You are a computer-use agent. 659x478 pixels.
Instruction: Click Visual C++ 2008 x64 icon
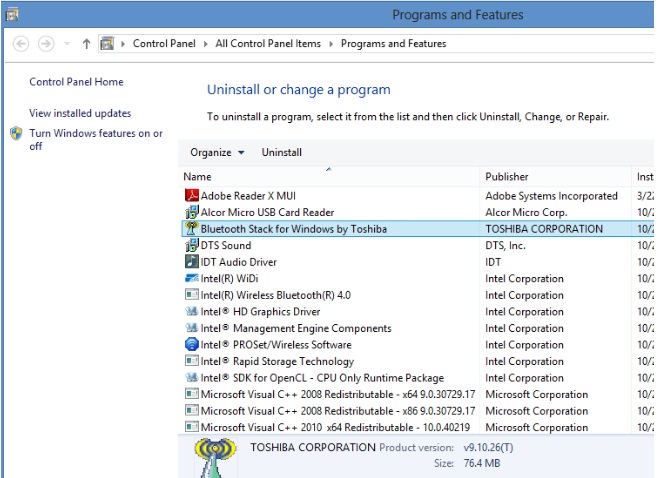192,394
